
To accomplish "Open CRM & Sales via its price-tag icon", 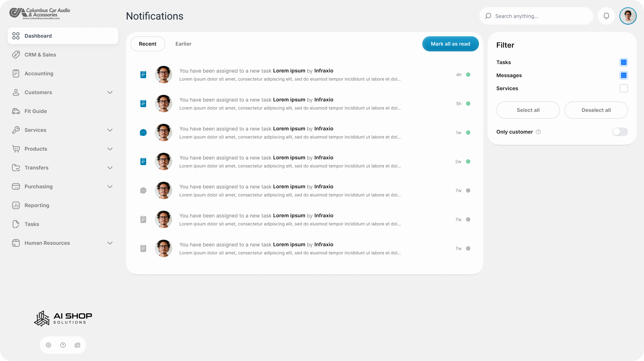I will [x=16, y=55].
